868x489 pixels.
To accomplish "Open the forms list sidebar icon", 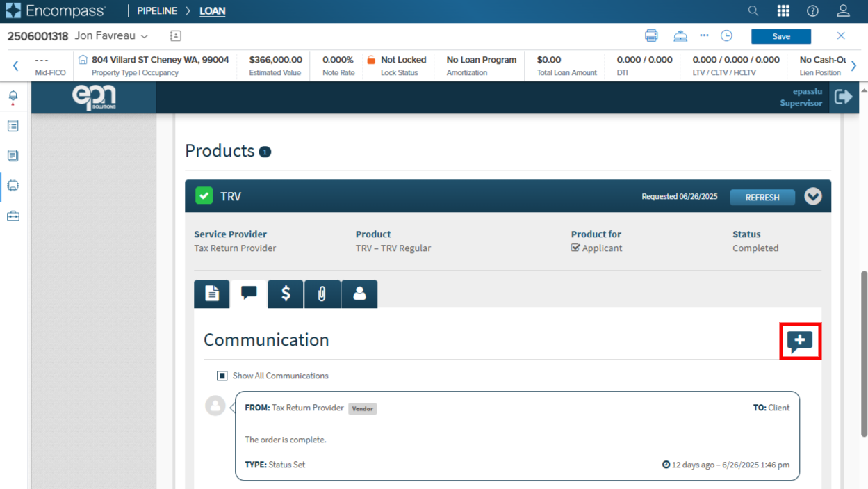I will [13, 126].
